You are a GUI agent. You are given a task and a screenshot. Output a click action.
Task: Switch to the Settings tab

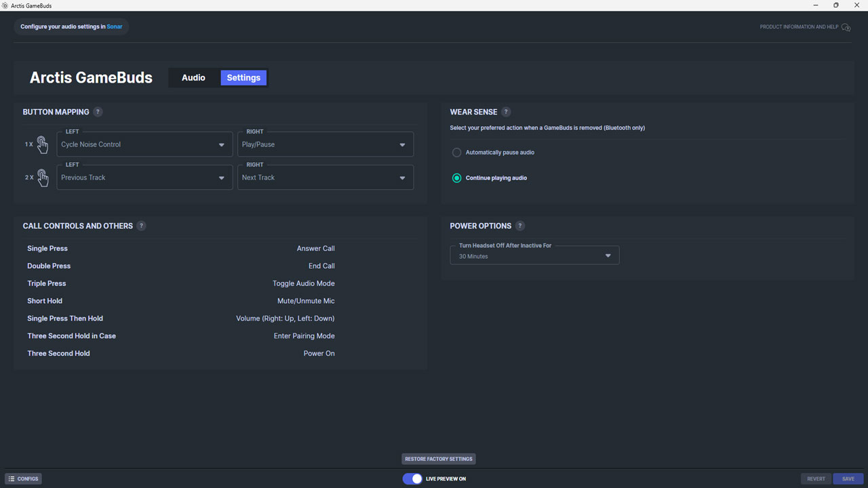coord(243,78)
